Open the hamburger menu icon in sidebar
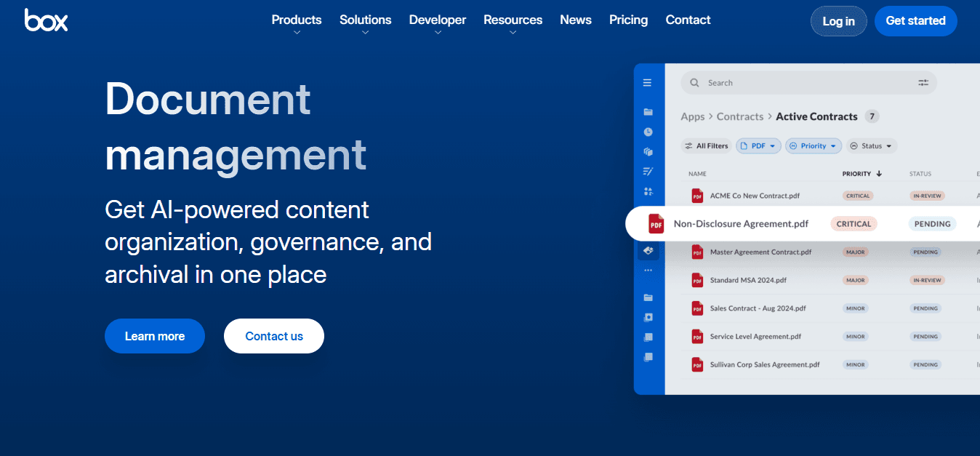 pyautogui.click(x=648, y=82)
